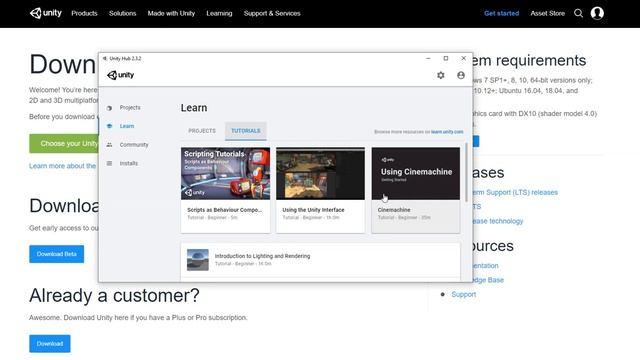Open the website user profile avatar

click(x=597, y=13)
